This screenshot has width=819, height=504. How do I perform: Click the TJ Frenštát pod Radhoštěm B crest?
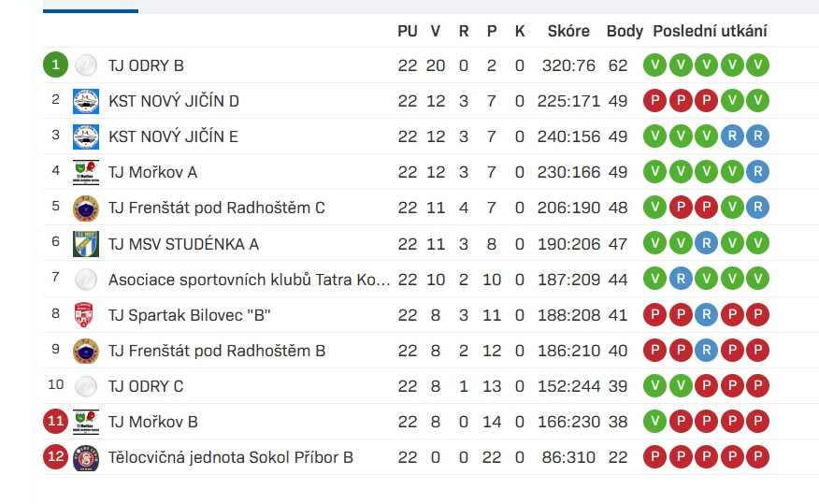(x=86, y=351)
